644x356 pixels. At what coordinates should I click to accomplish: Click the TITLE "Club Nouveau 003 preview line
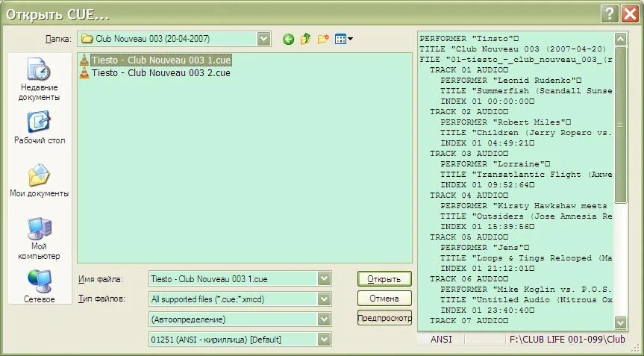(513, 49)
